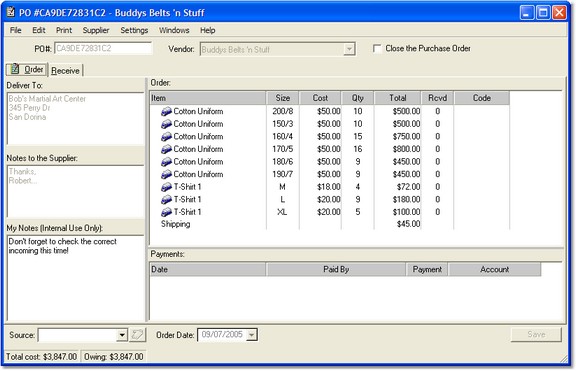This screenshot has width=576, height=371.
Task: Enable Close the Purchase Order checkbox
Action: (377, 48)
